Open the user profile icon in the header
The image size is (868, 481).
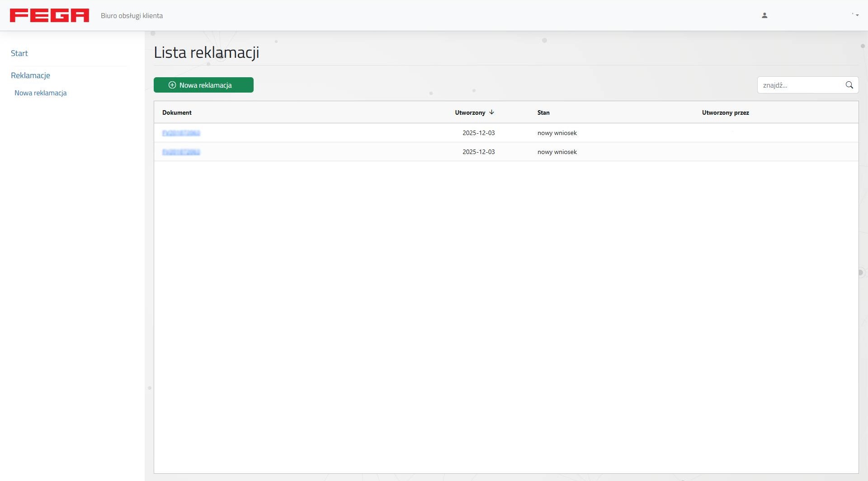click(764, 15)
